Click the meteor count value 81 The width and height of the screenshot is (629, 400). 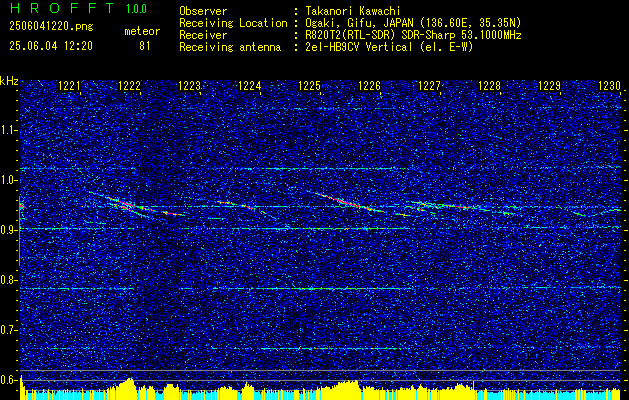click(x=145, y=46)
